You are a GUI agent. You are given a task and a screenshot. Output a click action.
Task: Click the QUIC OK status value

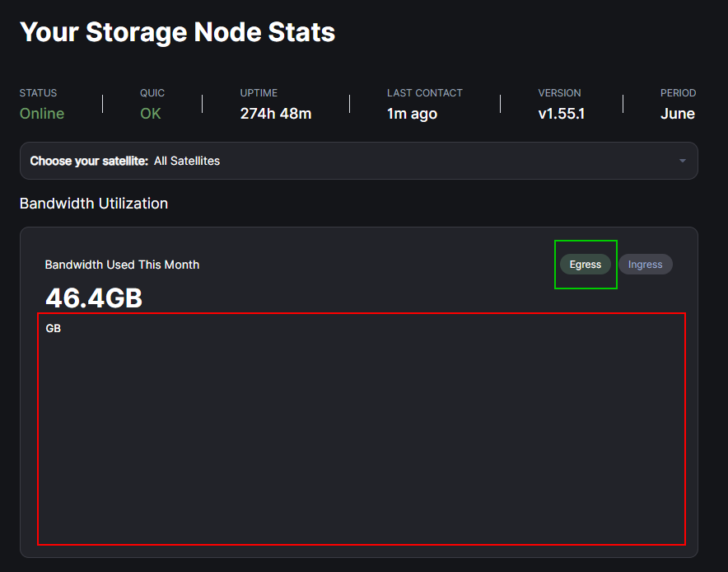(x=151, y=114)
